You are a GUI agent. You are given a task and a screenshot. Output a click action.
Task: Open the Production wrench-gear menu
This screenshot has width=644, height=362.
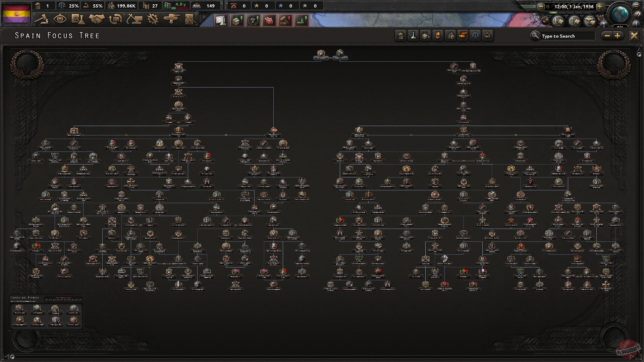point(153,19)
